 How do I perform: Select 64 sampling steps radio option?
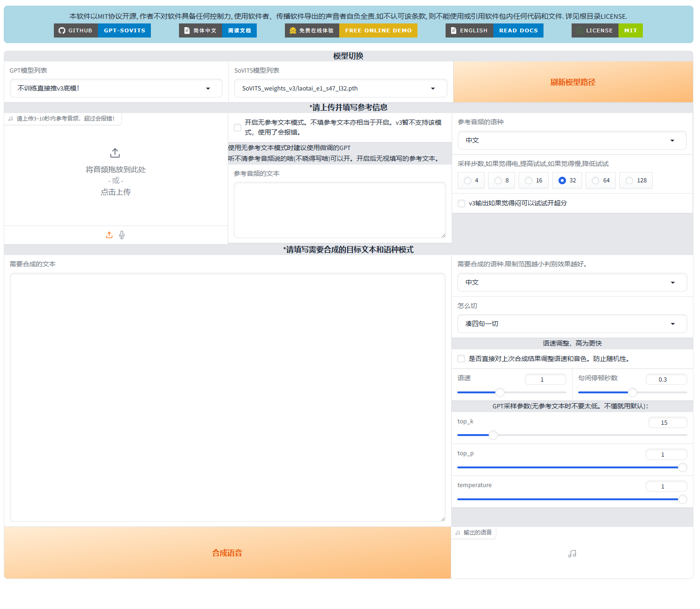596,180
